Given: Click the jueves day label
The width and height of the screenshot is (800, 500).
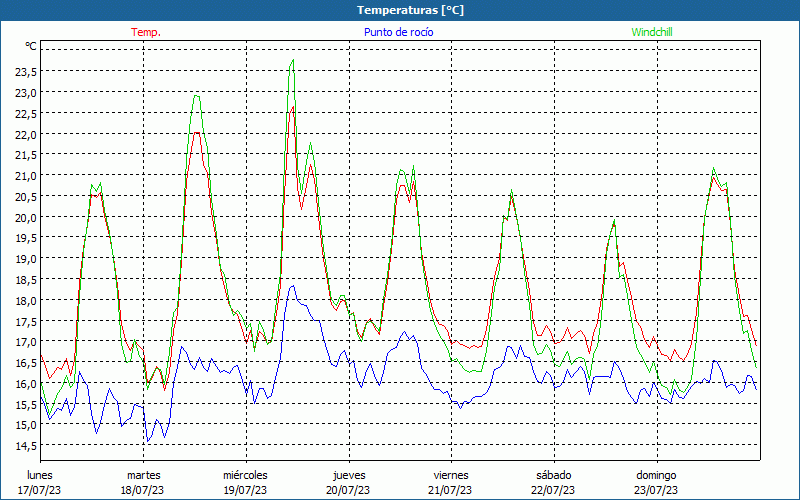Looking at the screenshot, I should (349, 476).
